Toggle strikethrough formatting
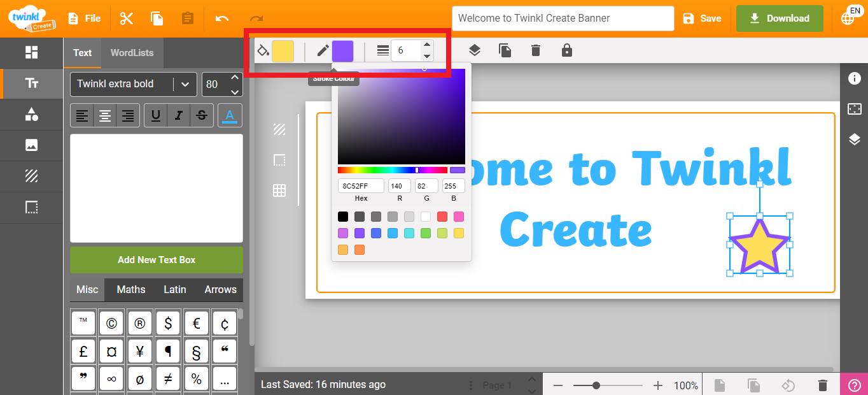The image size is (868, 395). click(x=202, y=115)
